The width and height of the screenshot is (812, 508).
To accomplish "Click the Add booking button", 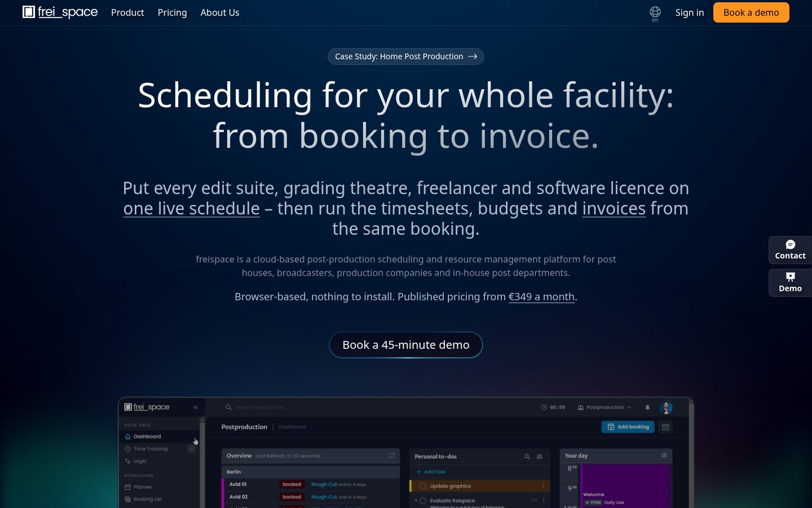I will coord(628,427).
